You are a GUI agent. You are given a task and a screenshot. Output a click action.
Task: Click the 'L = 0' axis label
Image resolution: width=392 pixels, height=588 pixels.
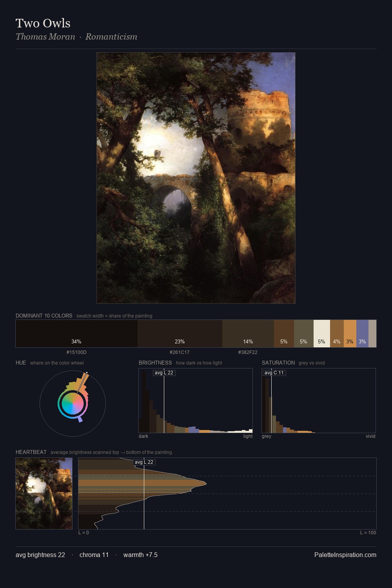pos(83,533)
